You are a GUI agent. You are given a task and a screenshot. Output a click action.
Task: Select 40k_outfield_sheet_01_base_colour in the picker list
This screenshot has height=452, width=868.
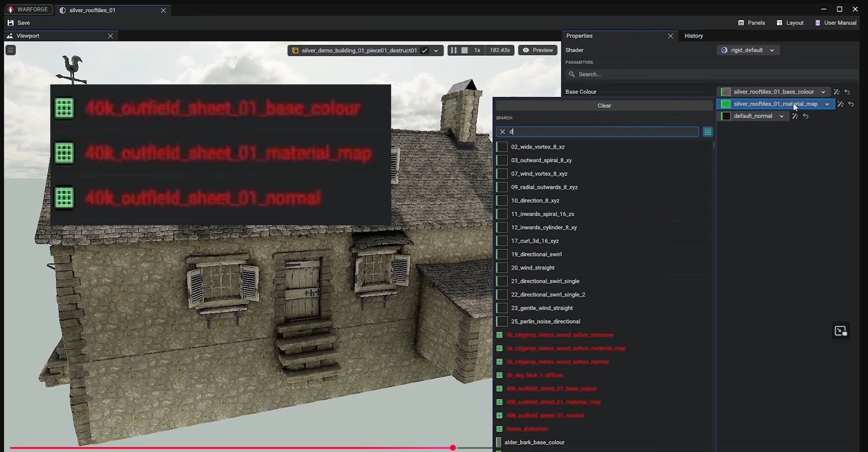coord(604,389)
